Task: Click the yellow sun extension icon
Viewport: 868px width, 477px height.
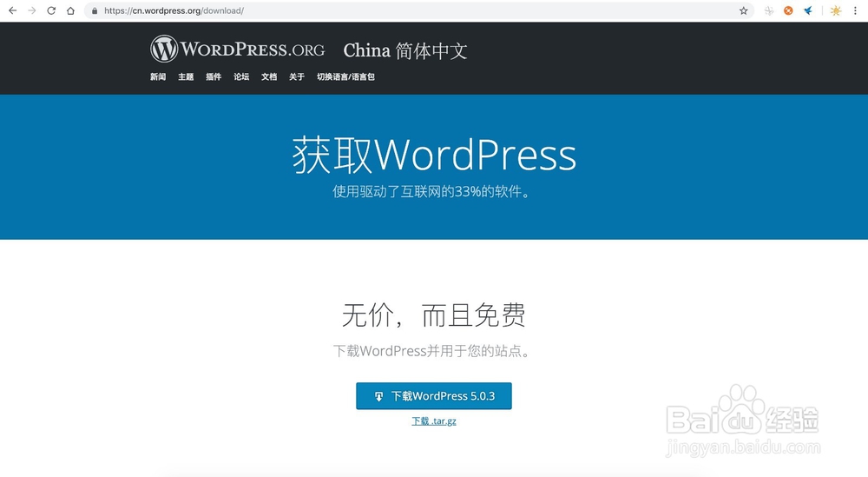Action: (836, 10)
